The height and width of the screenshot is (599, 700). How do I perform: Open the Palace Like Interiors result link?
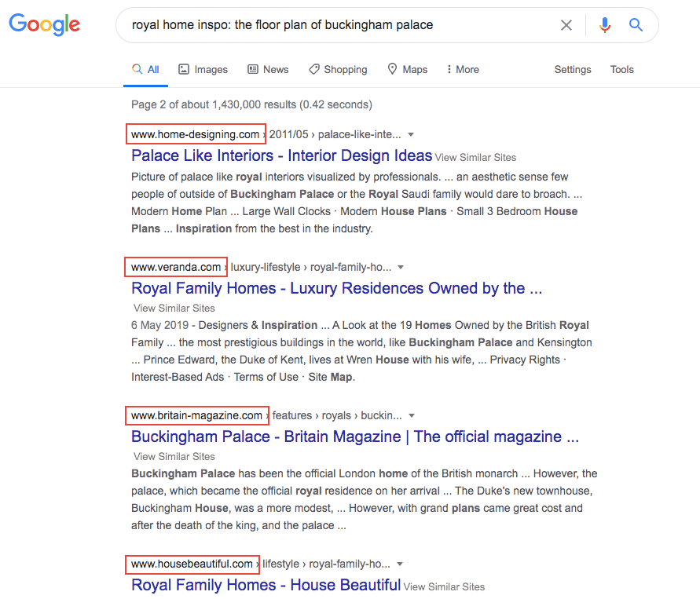[282, 155]
